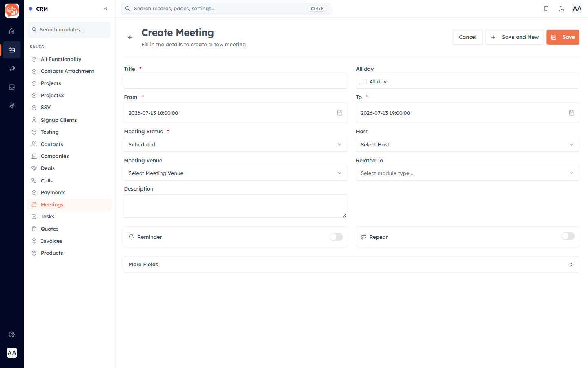
Task: Open the Select Host dropdown
Action: (468, 144)
